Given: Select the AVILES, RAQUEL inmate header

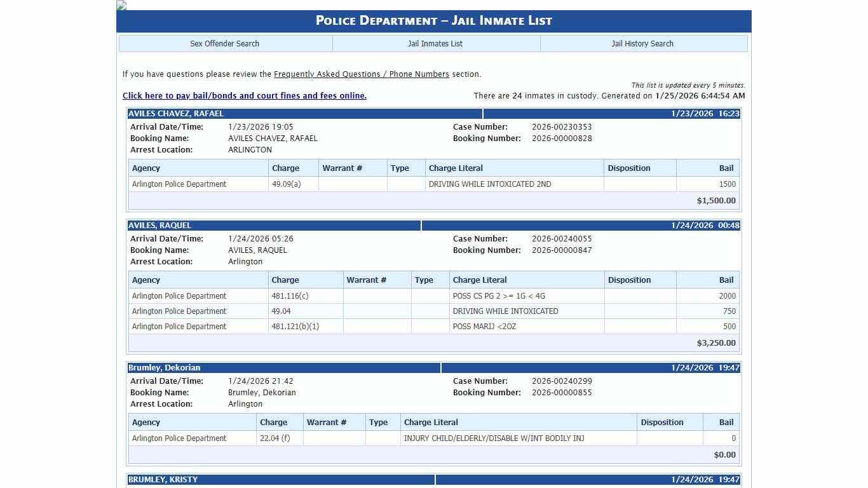Looking at the screenshot, I should pos(159,226).
